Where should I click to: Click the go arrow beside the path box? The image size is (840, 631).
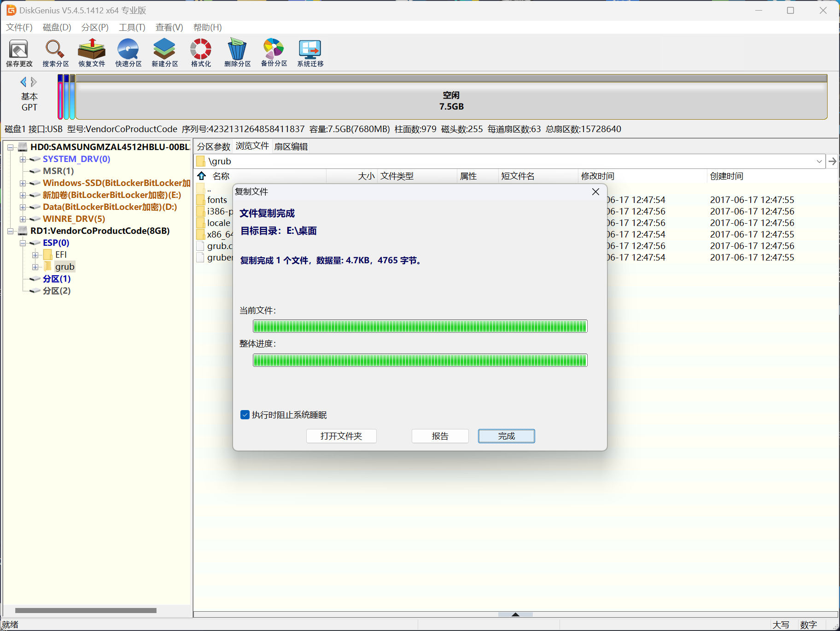click(x=832, y=161)
